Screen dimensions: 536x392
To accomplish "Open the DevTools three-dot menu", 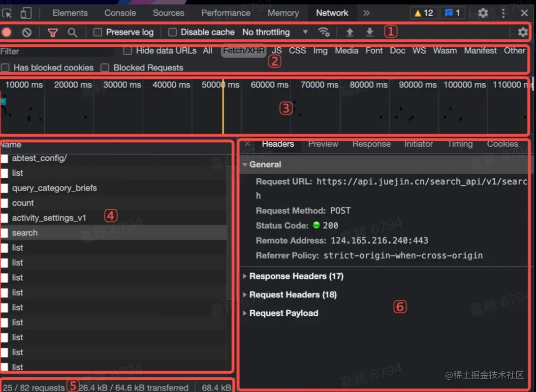I will 504,13.
